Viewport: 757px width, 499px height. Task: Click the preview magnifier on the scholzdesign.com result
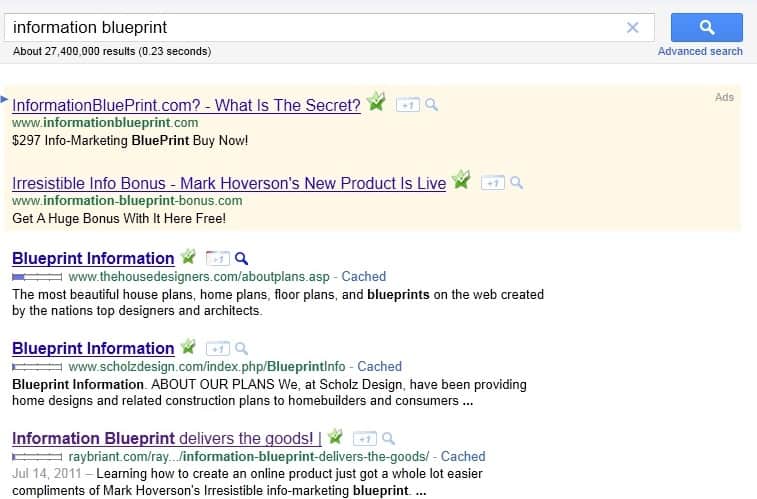tap(241, 348)
